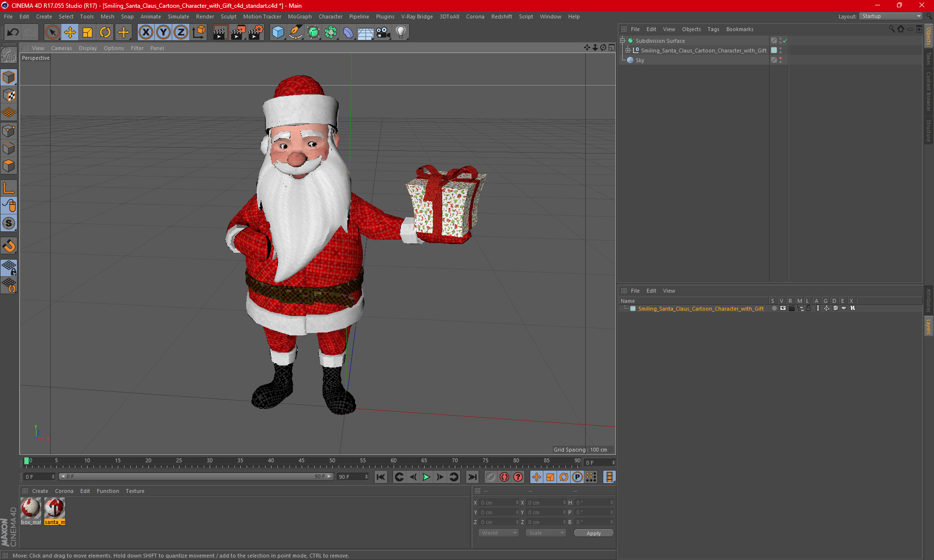This screenshot has width=934, height=560.
Task: Switch to Texture mode icon
Action: click(9, 95)
